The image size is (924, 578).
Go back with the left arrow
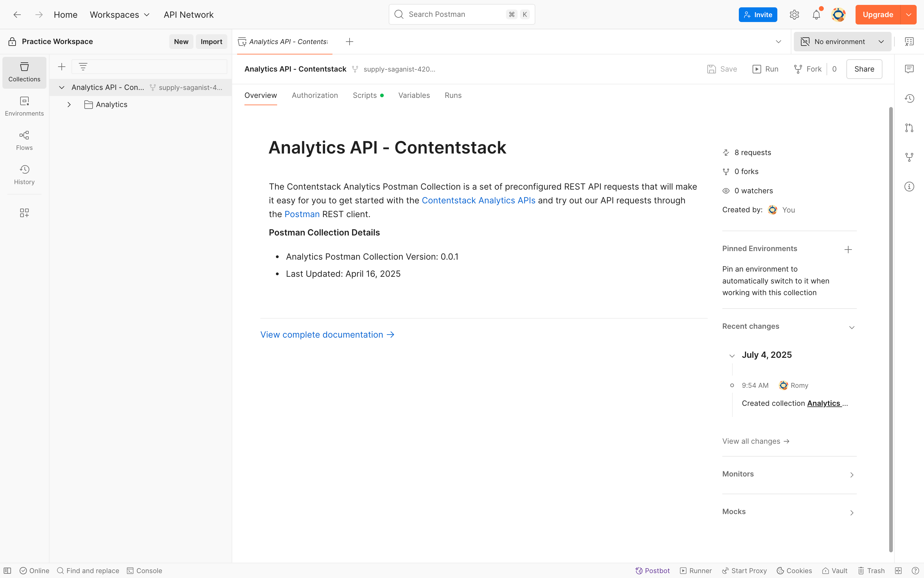(x=17, y=15)
